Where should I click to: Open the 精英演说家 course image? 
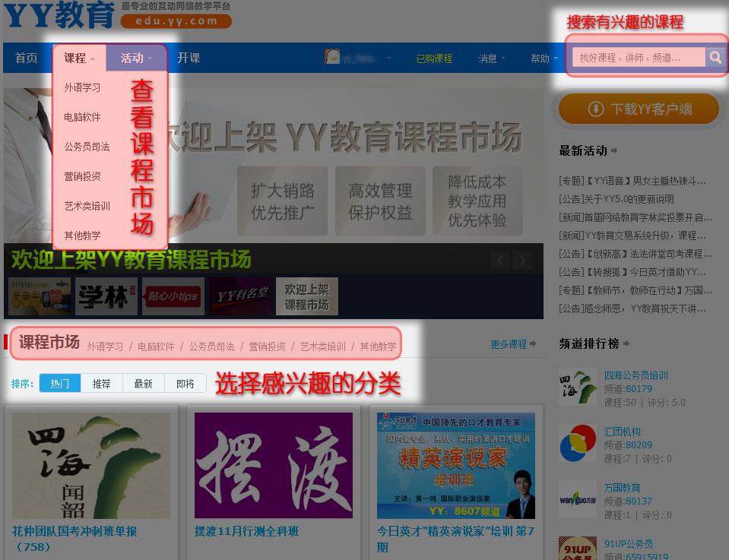(x=455, y=465)
